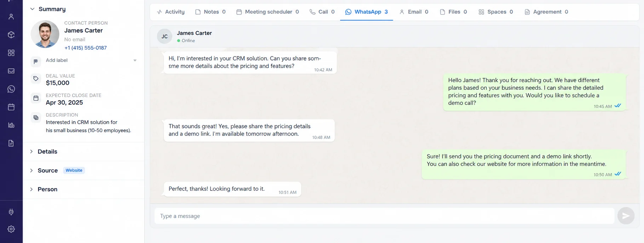Open the Files tab
The height and width of the screenshot is (243, 644).
click(453, 12)
